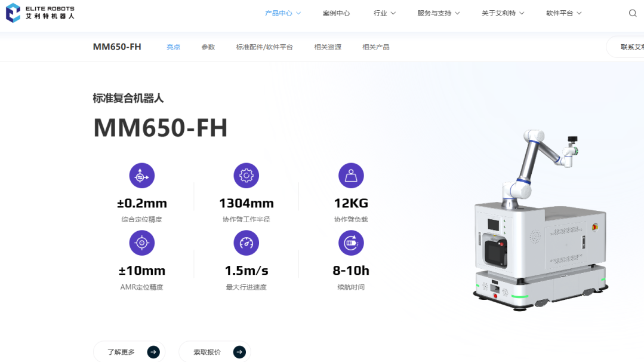This screenshot has height=362, width=644.
Task: Click the arrow icon in 了解更多 button
Action: pyautogui.click(x=153, y=352)
